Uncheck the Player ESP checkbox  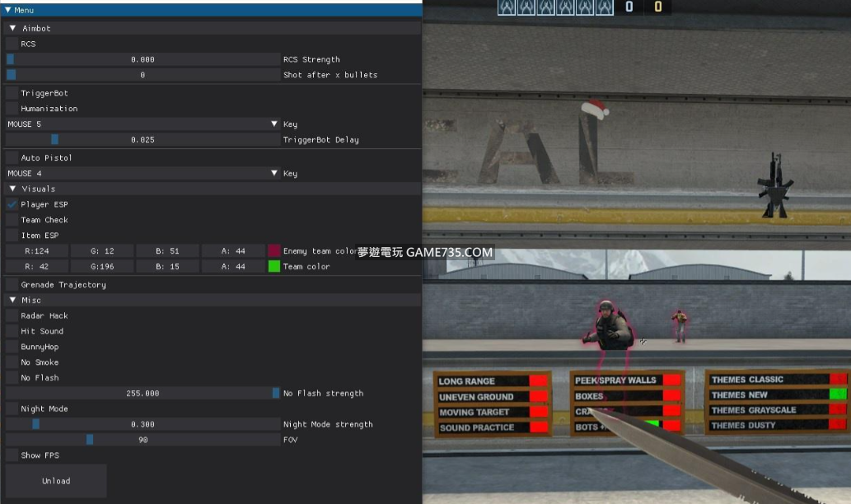[x=12, y=204]
